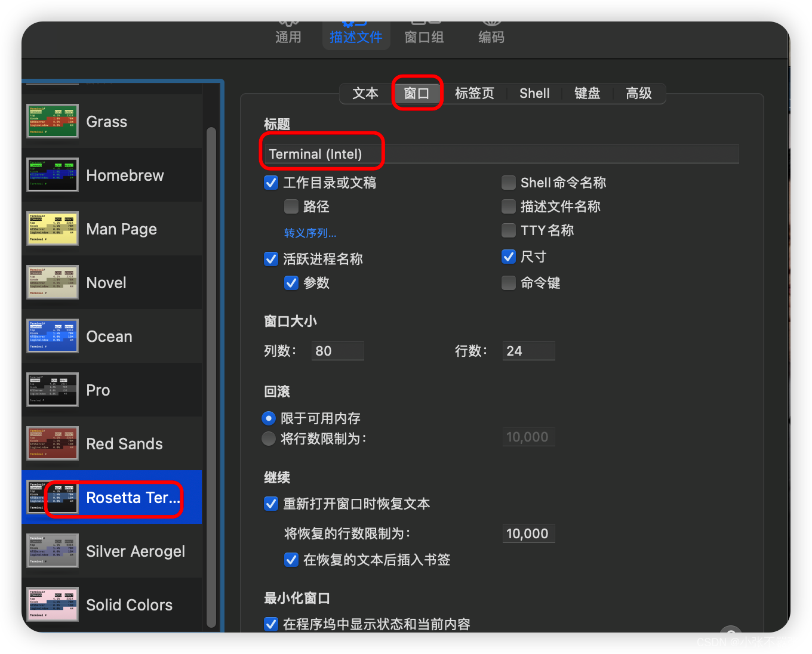Image resolution: width=812 pixels, height=654 pixels.
Task: Switch to the 键盘 tab
Action: pyautogui.click(x=587, y=93)
